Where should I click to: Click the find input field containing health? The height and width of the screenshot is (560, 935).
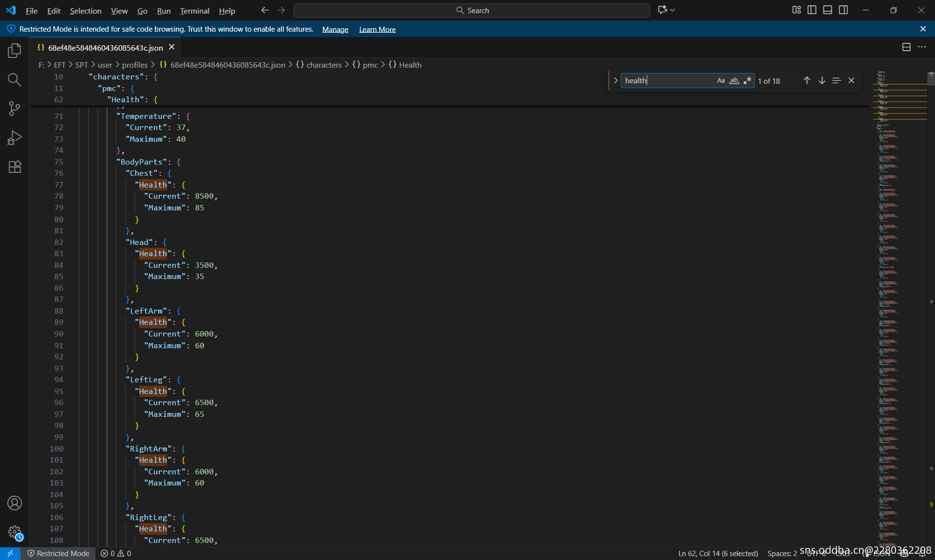point(667,81)
